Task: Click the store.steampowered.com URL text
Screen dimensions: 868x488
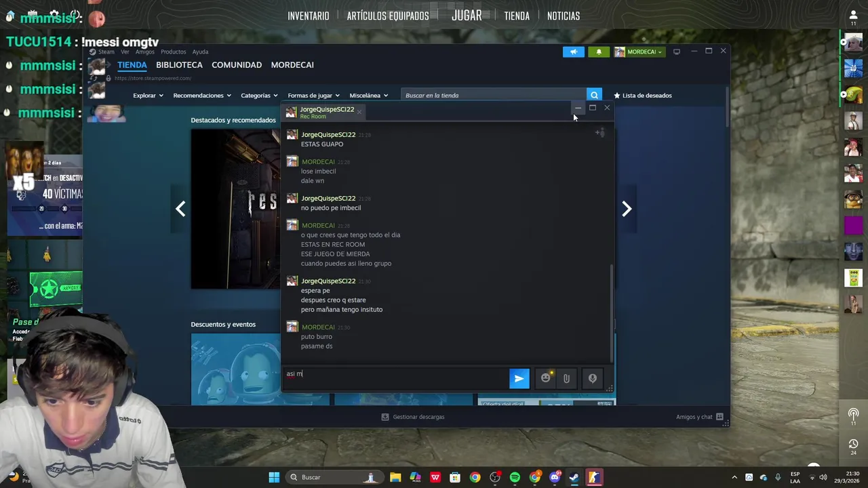Action: click(153, 78)
